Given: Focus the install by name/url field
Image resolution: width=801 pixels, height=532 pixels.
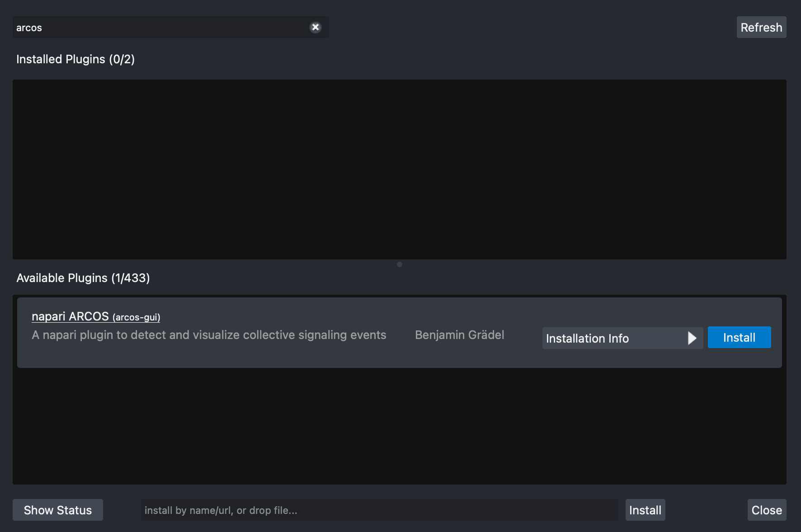Looking at the screenshot, I should (379, 510).
